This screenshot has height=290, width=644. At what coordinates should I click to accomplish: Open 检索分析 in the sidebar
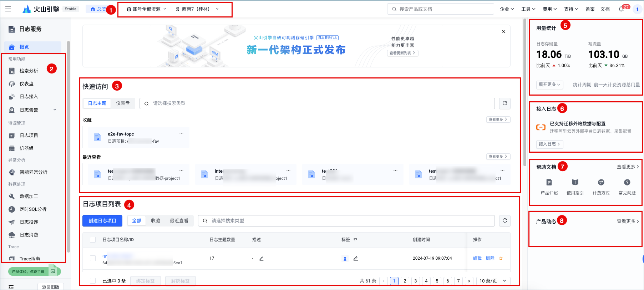click(29, 71)
